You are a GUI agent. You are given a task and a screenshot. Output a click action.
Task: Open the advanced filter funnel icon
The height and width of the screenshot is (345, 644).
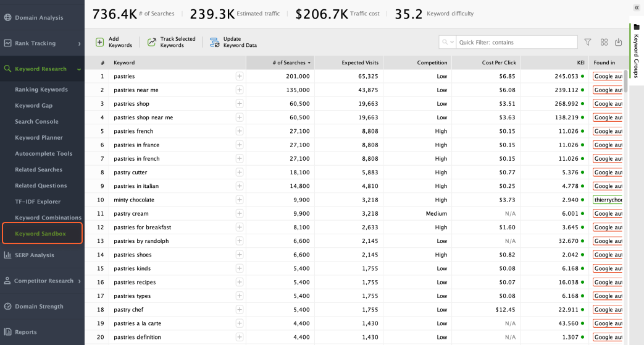pos(588,42)
